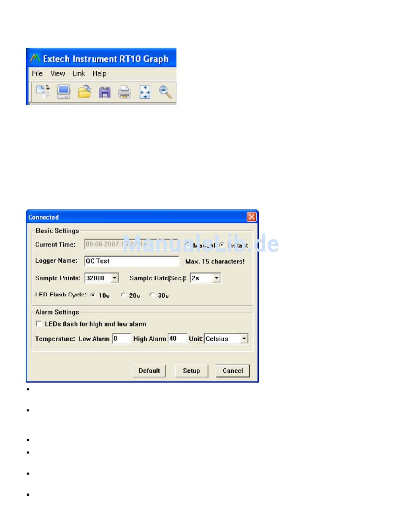Click the High Alarm temperature field
Image resolution: width=401 pixels, height=532 pixels.
click(x=178, y=339)
